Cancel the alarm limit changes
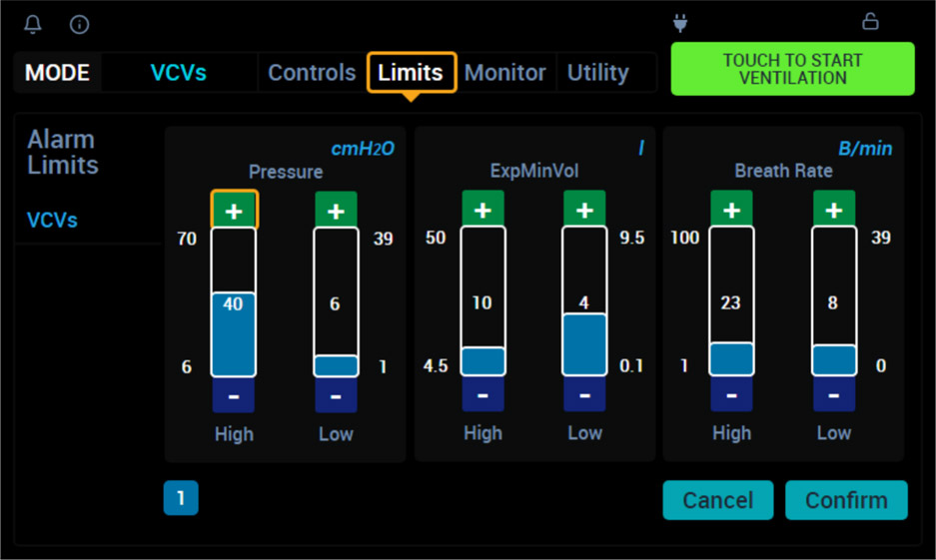This screenshot has width=936, height=560. point(717,500)
